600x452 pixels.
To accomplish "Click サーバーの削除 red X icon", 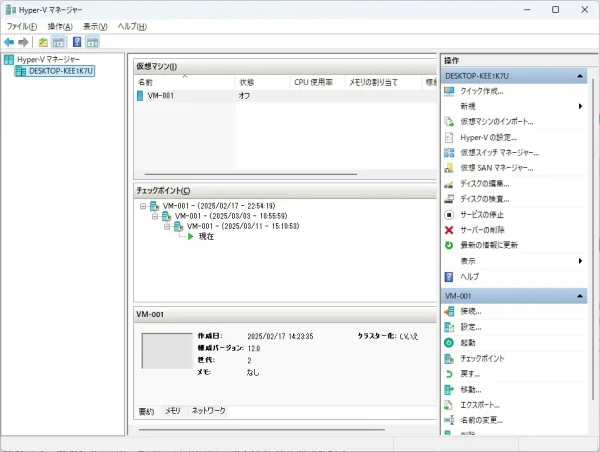I will [x=449, y=230].
